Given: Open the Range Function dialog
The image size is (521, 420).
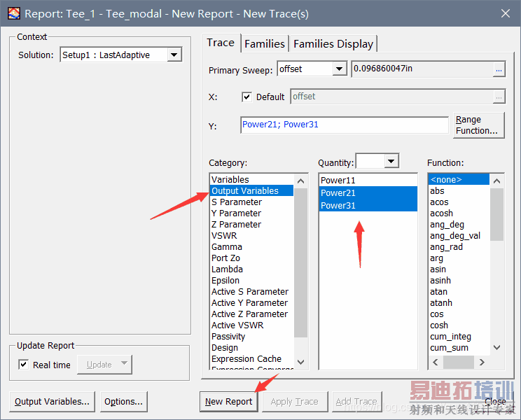Looking at the screenshot, I should 478,125.
